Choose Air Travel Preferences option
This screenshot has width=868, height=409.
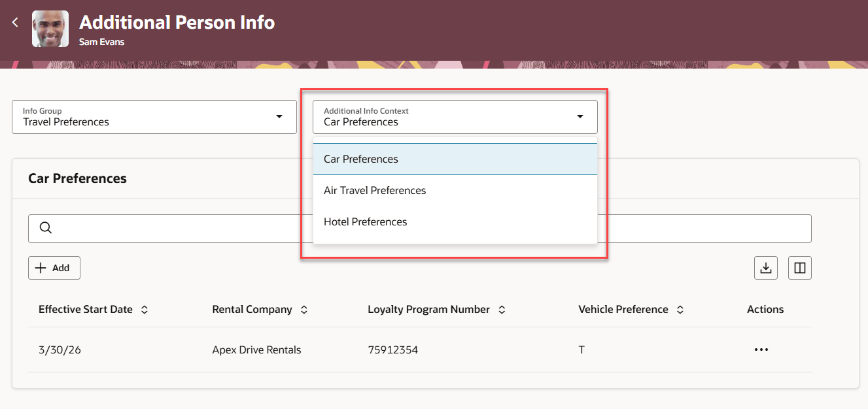click(x=455, y=190)
